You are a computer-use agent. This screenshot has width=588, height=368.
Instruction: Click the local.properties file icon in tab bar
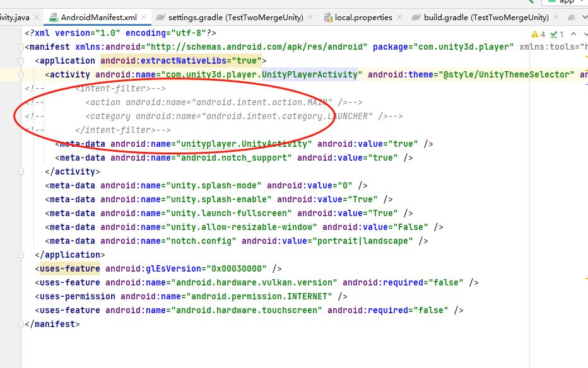[x=329, y=18]
